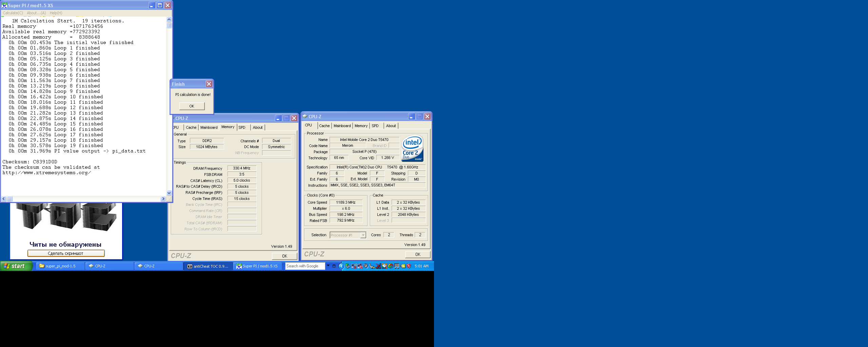Click the Super PI vertical scrollbar up arrow

[169, 19]
